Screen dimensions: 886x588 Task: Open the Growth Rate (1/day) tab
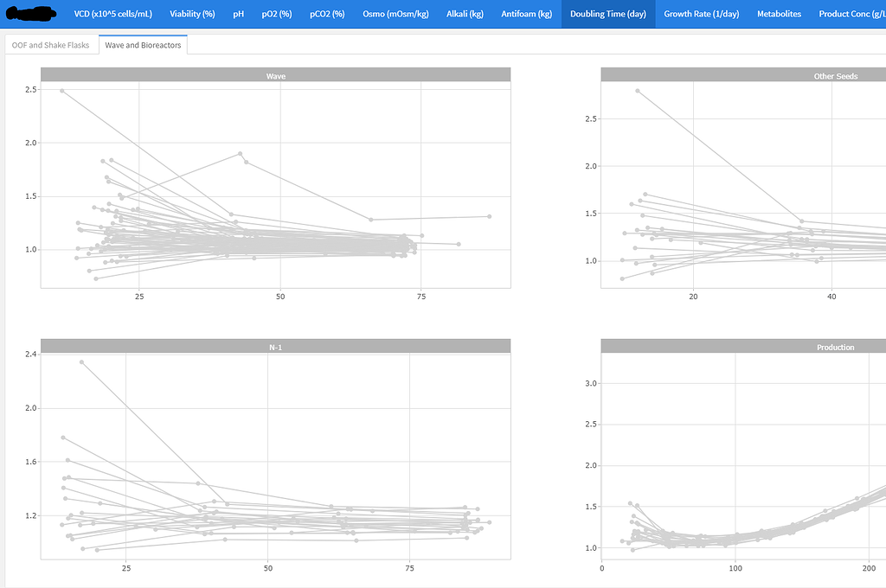(x=701, y=14)
